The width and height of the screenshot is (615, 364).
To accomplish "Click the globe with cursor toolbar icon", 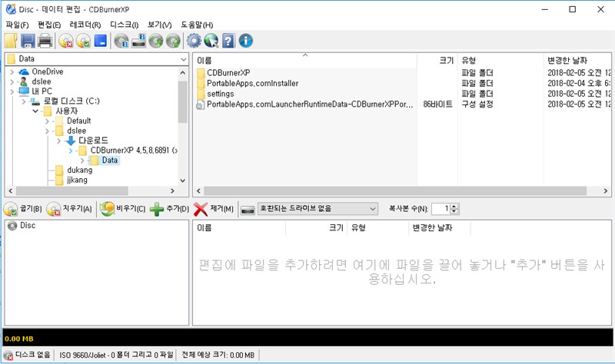I will (x=211, y=41).
